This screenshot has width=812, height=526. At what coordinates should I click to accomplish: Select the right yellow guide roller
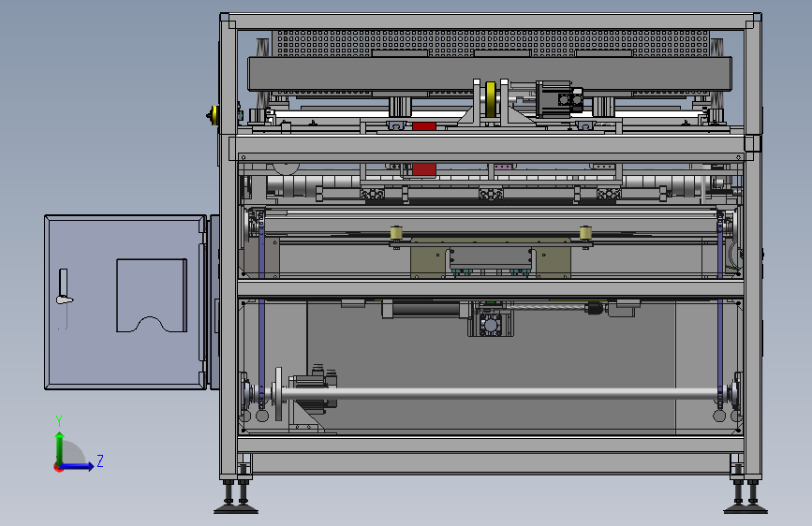pyautogui.click(x=585, y=233)
